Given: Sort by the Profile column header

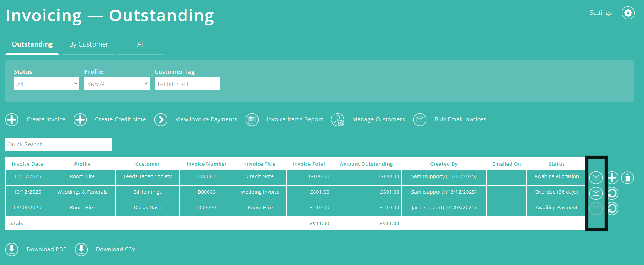Looking at the screenshot, I should point(82,164).
